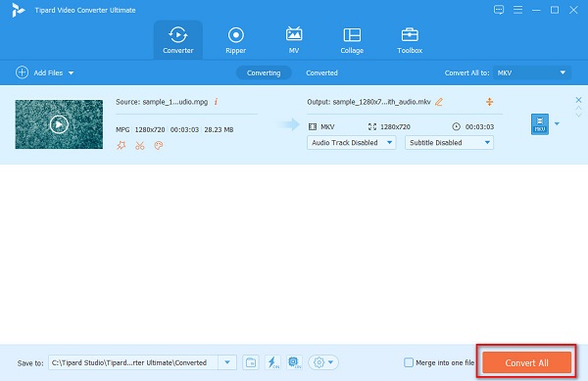Click the scissors cut icon

[140, 145]
